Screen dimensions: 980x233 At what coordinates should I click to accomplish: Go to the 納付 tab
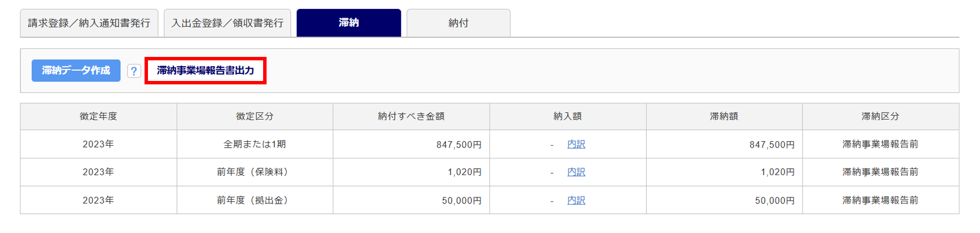coord(458,23)
